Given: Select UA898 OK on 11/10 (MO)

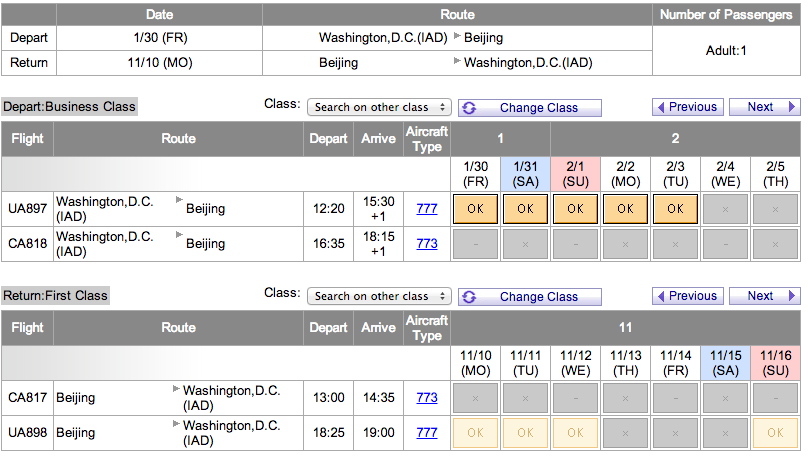Looking at the screenshot, I should pyautogui.click(x=476, y=433).
